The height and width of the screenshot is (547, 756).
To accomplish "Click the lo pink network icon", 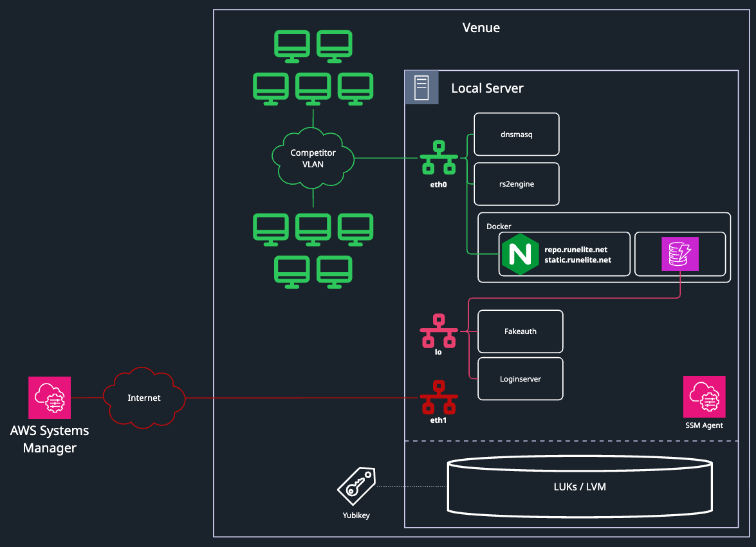I will [439, 331].
